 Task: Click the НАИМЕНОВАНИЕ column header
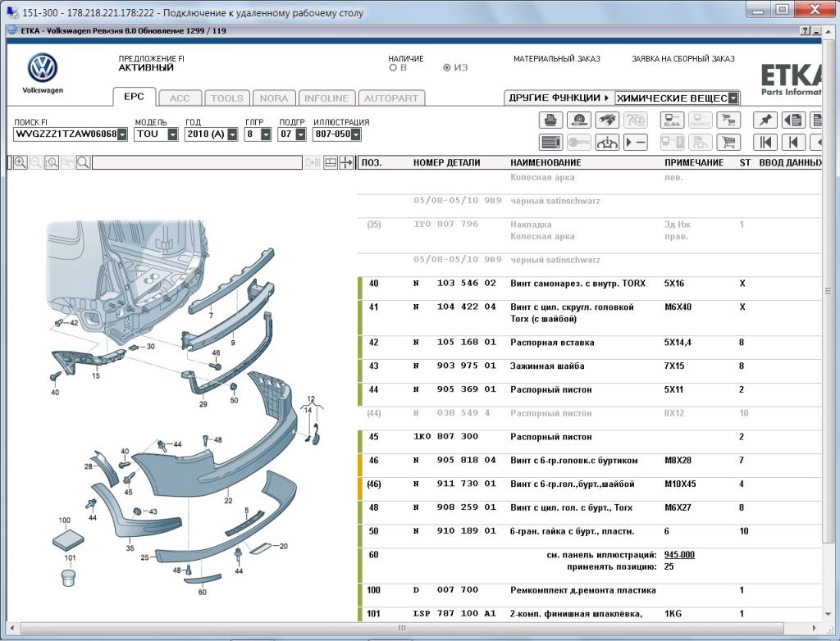546,163
